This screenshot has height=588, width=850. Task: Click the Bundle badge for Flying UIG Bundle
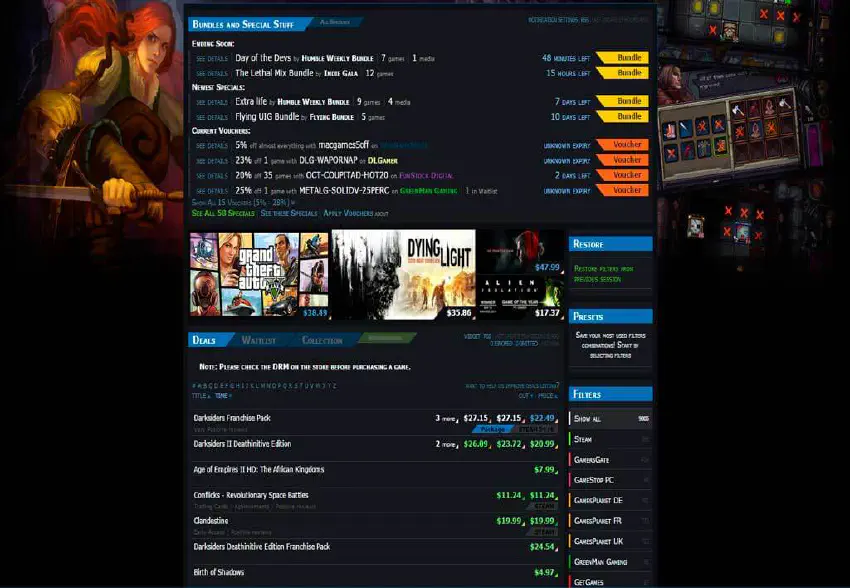coord(623,116)
